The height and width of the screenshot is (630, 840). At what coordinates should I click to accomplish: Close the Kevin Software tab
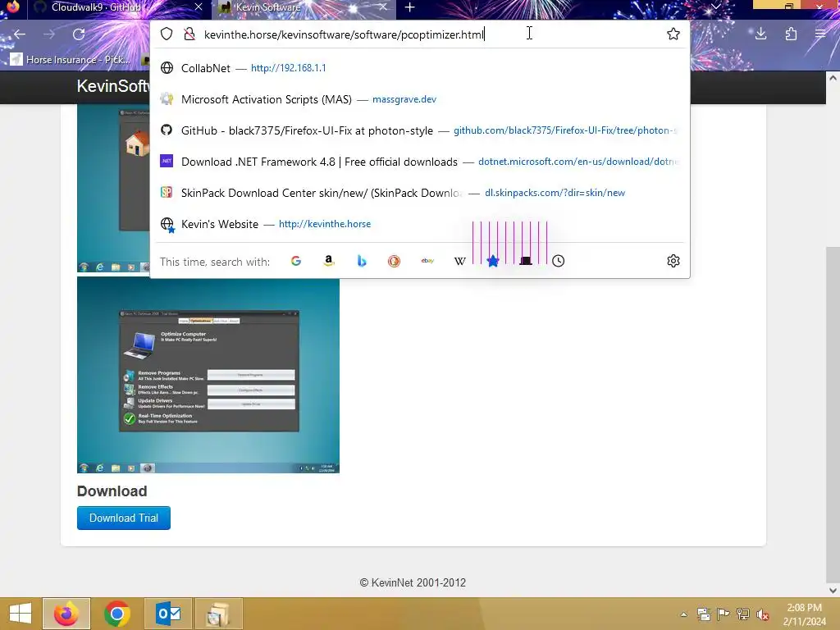pyautogui.click(x=382, y=7)
